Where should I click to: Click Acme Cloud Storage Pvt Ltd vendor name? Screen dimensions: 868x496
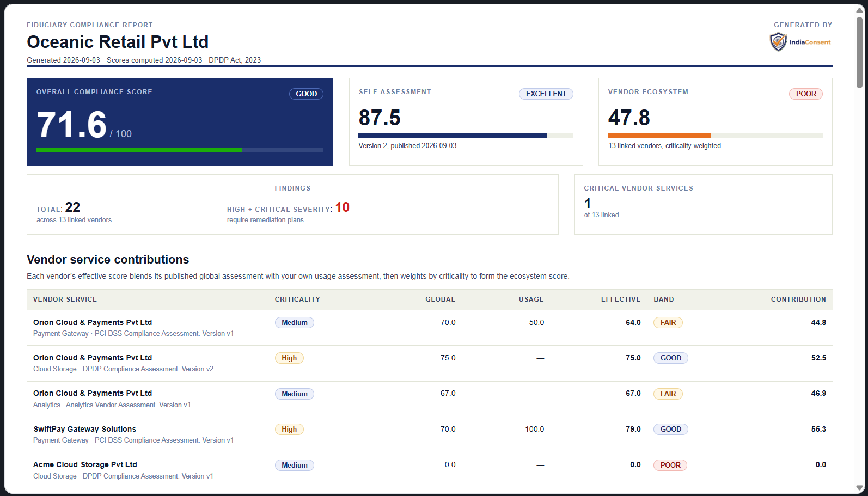tap(85, 464)
